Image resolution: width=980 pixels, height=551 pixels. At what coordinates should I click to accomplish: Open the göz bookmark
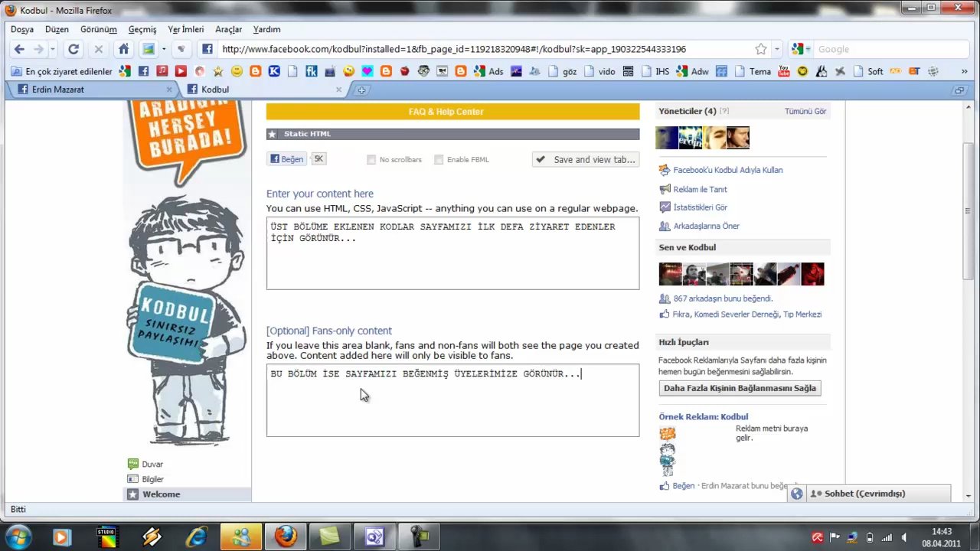562,71
